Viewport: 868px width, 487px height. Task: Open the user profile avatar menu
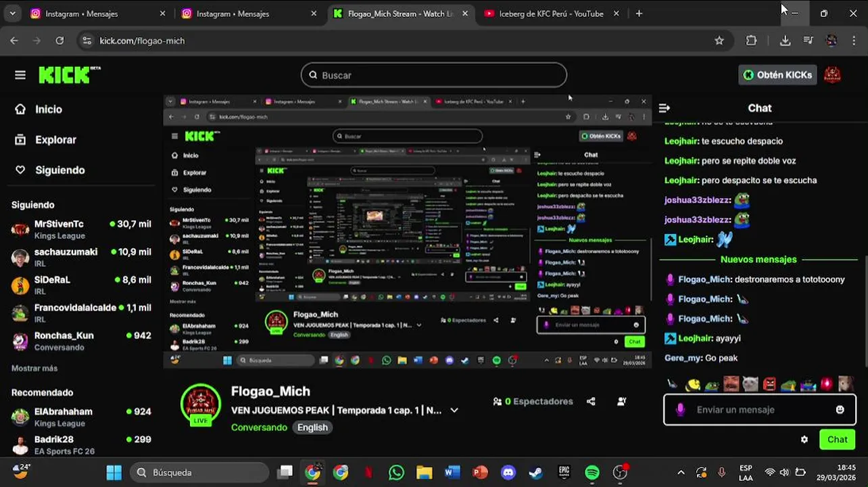[832, 75]
